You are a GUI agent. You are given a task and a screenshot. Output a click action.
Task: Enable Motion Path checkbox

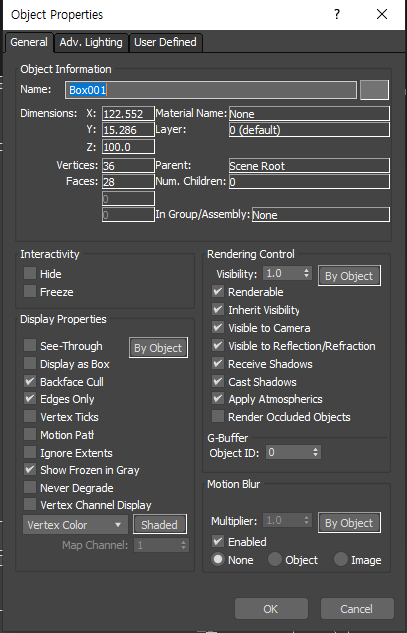30,435
